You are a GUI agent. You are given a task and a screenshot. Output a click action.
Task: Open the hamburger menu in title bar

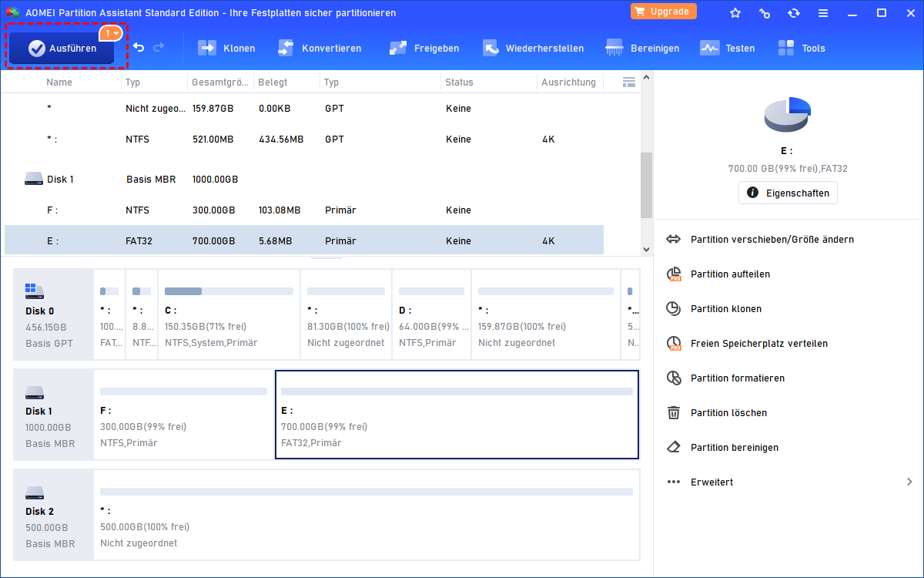coord(823,13)
